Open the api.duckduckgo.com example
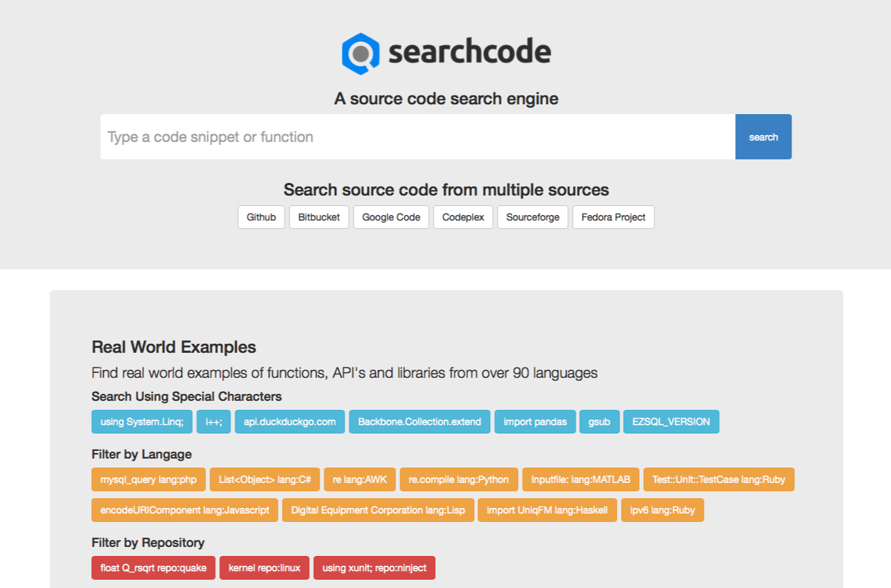The image size is (891, 588). click(x=290, y=422)
